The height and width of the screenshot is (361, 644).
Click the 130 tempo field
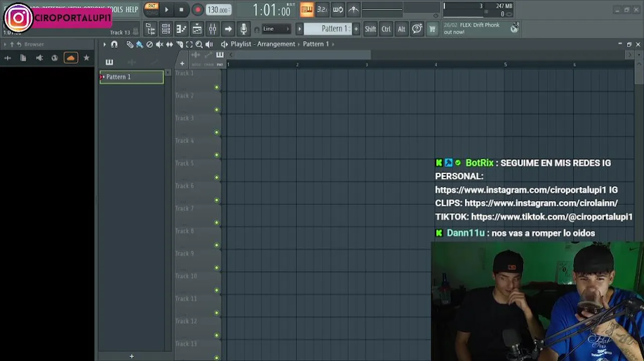tap(219, 10)
